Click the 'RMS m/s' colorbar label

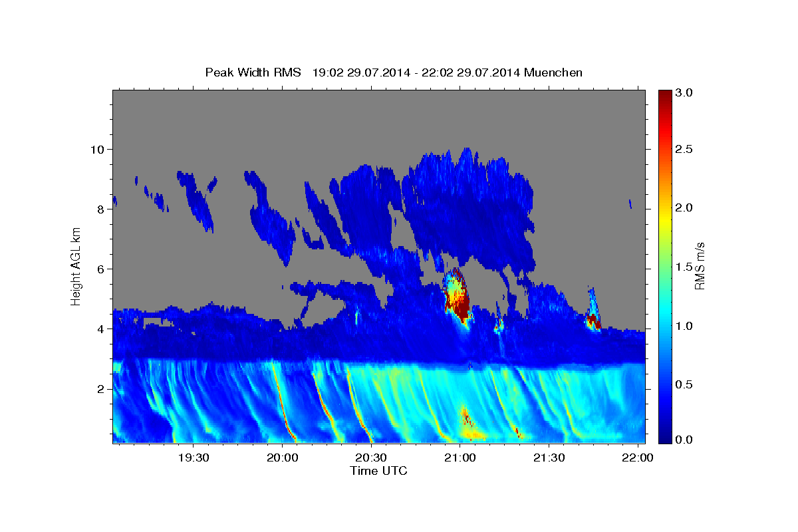pos(700,266)
